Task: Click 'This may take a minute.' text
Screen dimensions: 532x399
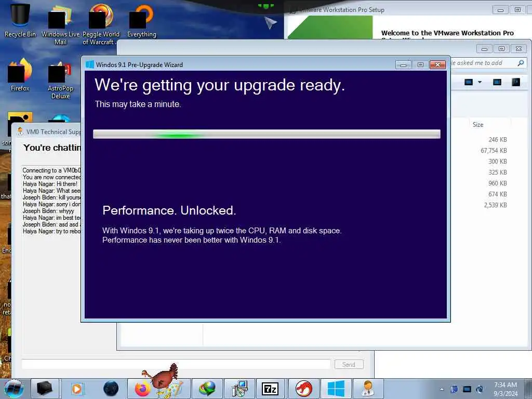Action: (138, 104)
